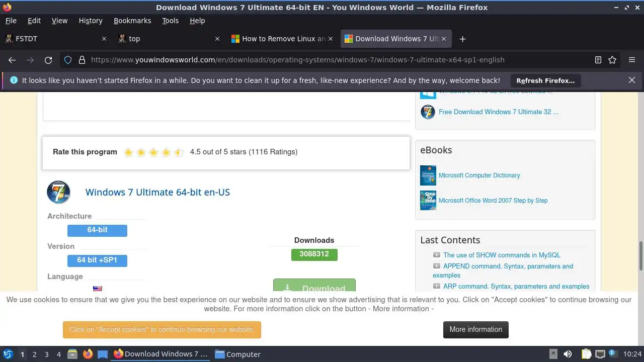This screenshot has height=362, width=644.
Task: Close the How to Remove Linux tab
Action: pos(331,39)
